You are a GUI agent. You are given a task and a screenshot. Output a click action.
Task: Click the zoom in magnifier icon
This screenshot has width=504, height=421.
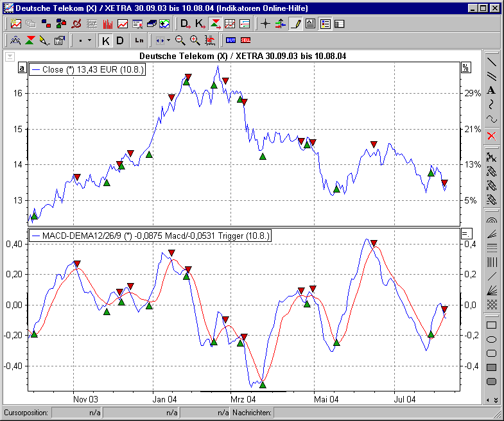[195, 40]
